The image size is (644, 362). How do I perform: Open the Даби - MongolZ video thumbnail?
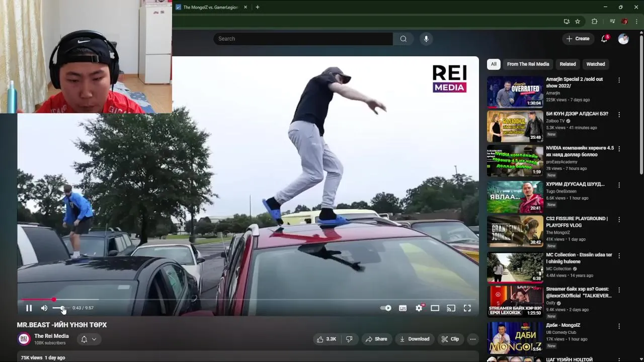(x=515, y=337)
